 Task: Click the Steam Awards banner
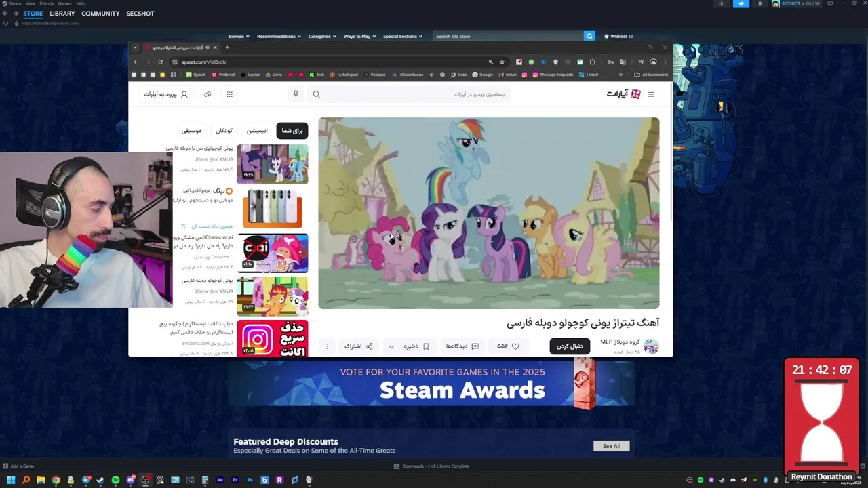[431, 383]
